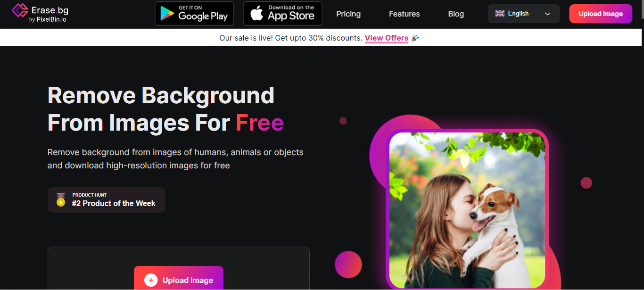The image size is (644, 290).
Task: Click the Upload Image button in header
Action: click(x=601, y=14)
